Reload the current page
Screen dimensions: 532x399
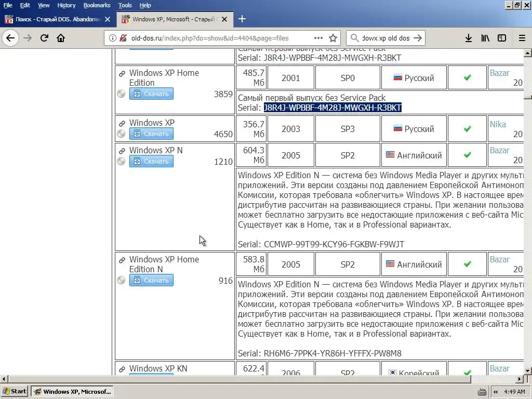pos(44,38)
